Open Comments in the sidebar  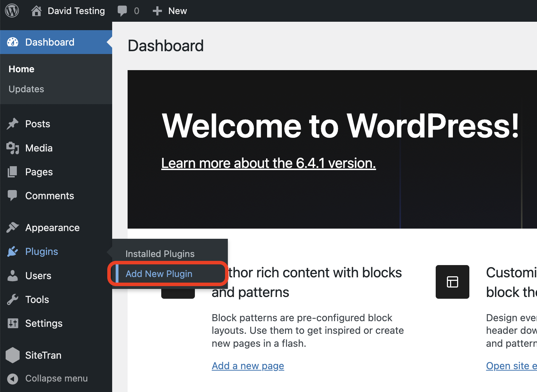(50, 196)
